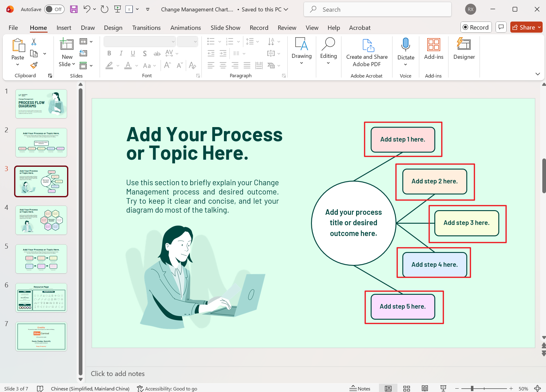Turn on the AutoSave toggle
The width and height of the screenshot is (546, 392).
coord(54,9)
